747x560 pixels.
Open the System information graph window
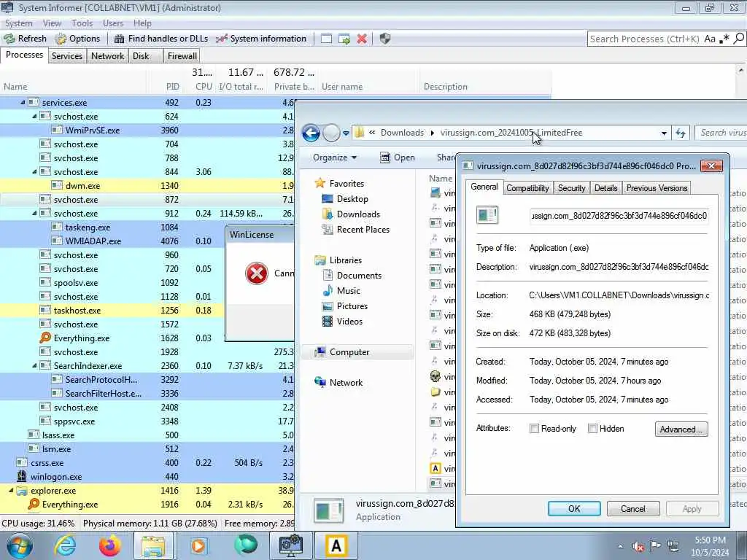[261, 39]
